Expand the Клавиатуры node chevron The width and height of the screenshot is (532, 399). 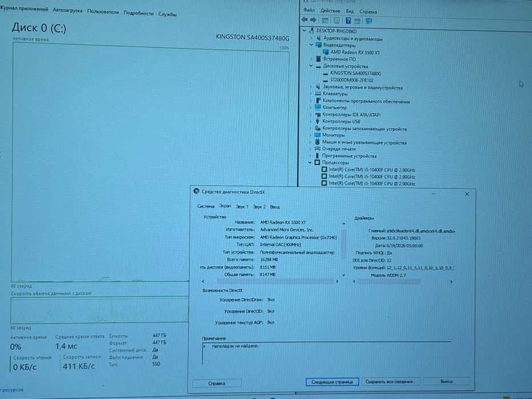[310, 93]
